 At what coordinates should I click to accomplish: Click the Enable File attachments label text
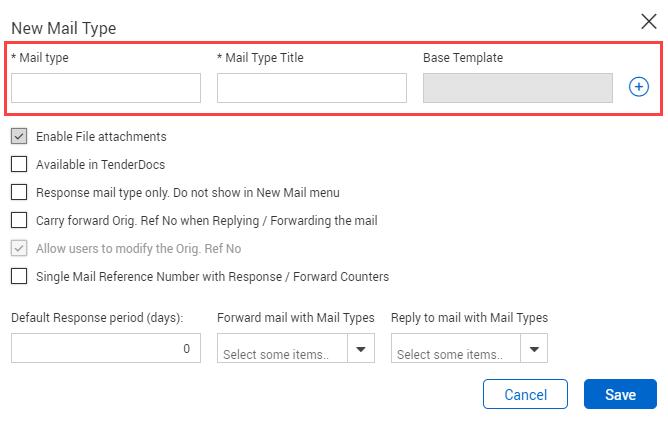101,137
